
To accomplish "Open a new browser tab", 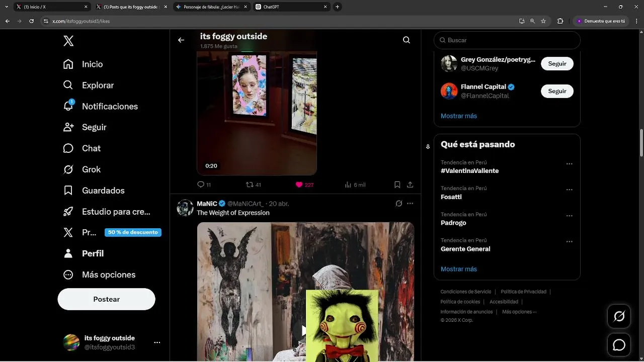I will 338,7.
